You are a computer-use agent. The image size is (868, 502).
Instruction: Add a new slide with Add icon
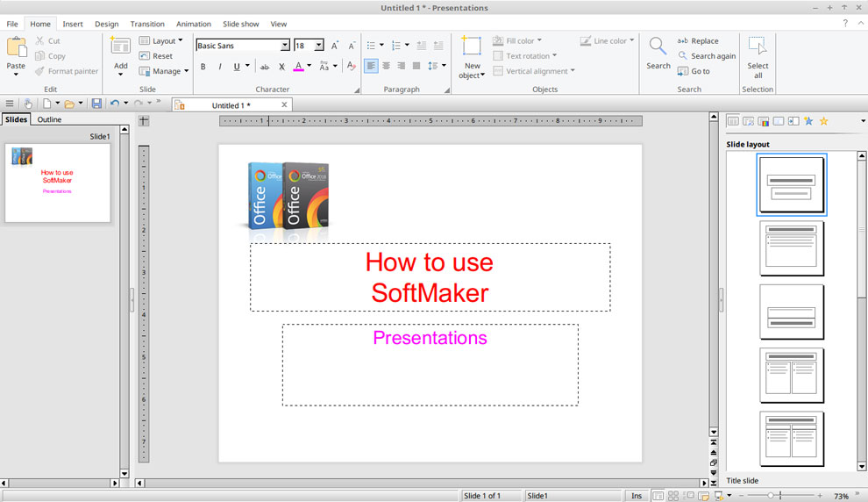click(120, 47)
